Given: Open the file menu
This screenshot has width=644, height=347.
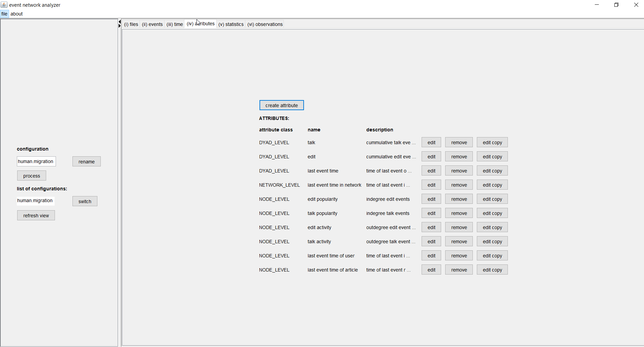Looking at the screenshot, I should (4, 14).
